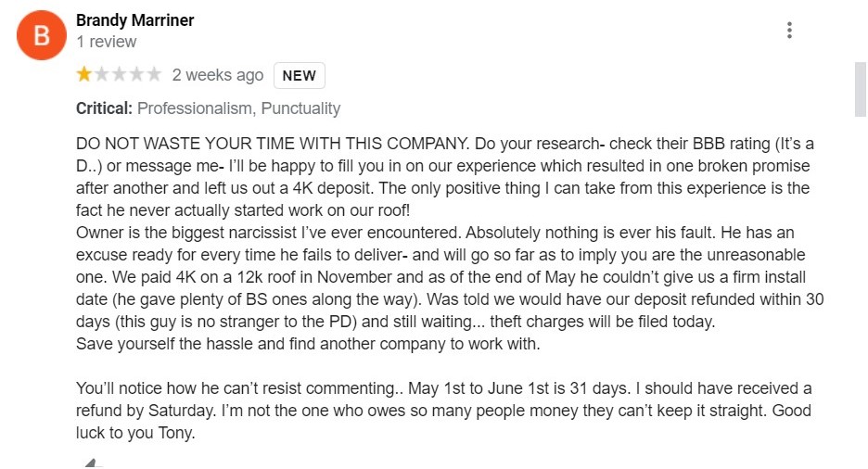Click the partially visible thumbs-up icon below review
Viewport: 868px width, 469px height.
point(91,463)
